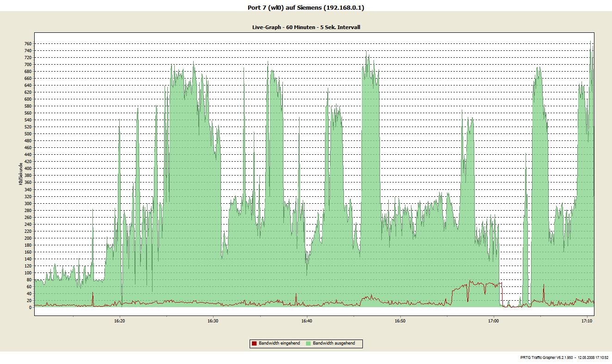Click the 760 value on the y-axis

point(27,44)
